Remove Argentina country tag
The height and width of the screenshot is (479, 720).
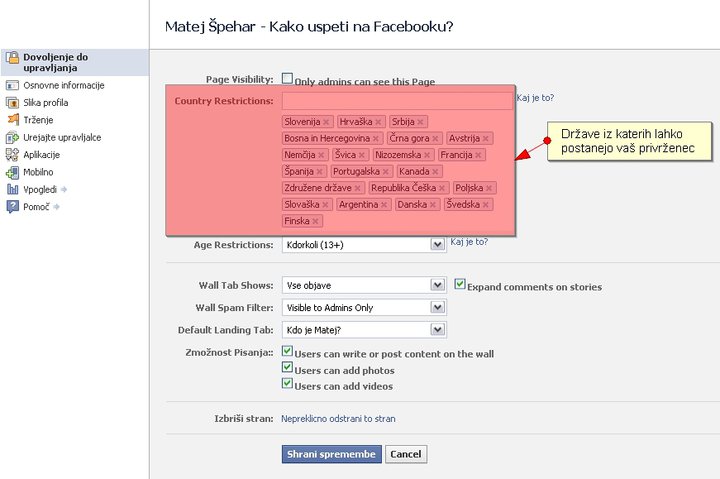(x=384, y=205)
